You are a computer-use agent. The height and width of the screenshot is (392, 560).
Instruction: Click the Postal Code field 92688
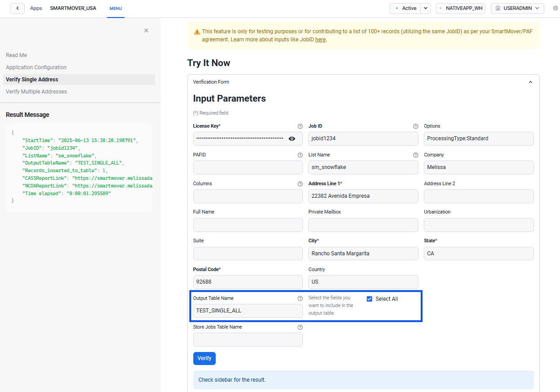[248, 282]
